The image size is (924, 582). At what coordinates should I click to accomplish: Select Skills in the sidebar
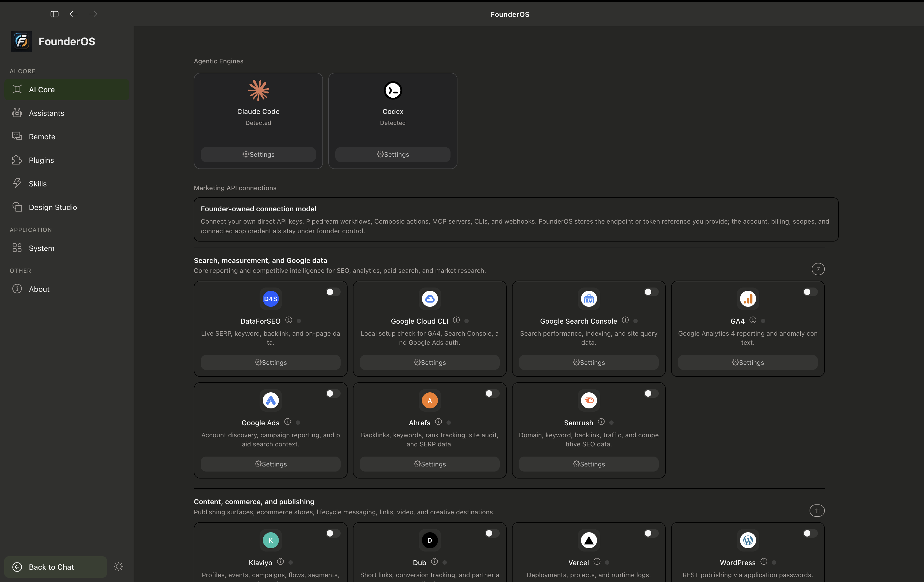click(x=67, y=183)
